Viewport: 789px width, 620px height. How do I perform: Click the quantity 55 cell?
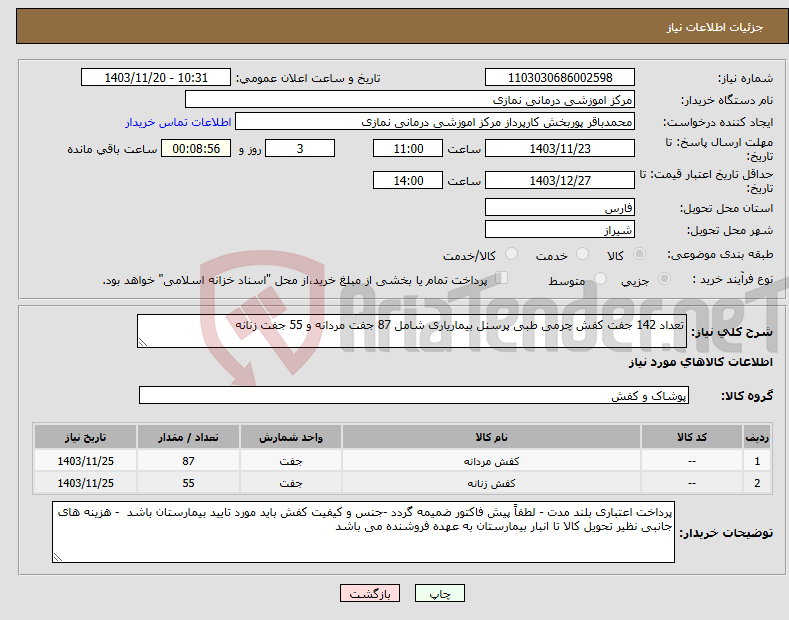pos(188,483)
